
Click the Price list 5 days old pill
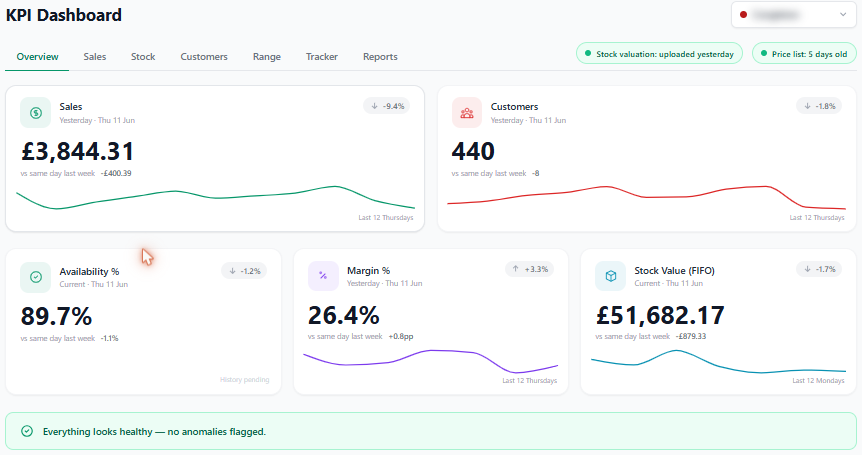[x=804, y=54]
